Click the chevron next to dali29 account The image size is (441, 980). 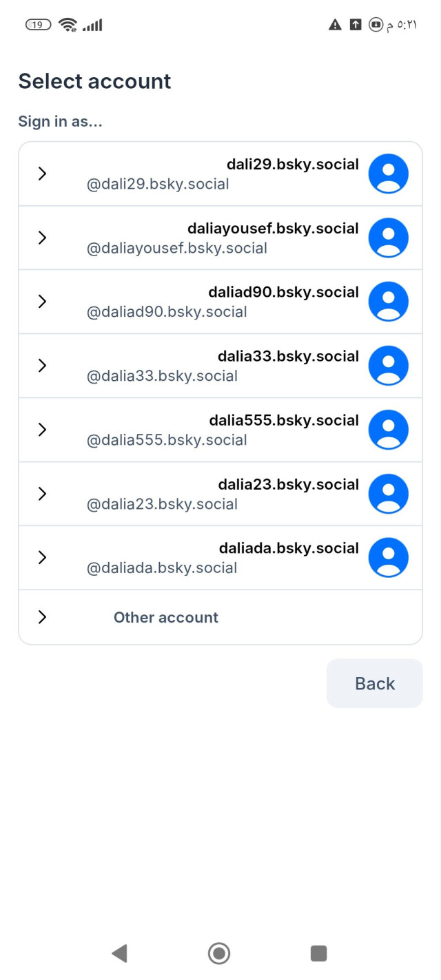pyautogui.click(x=43, y=174)
